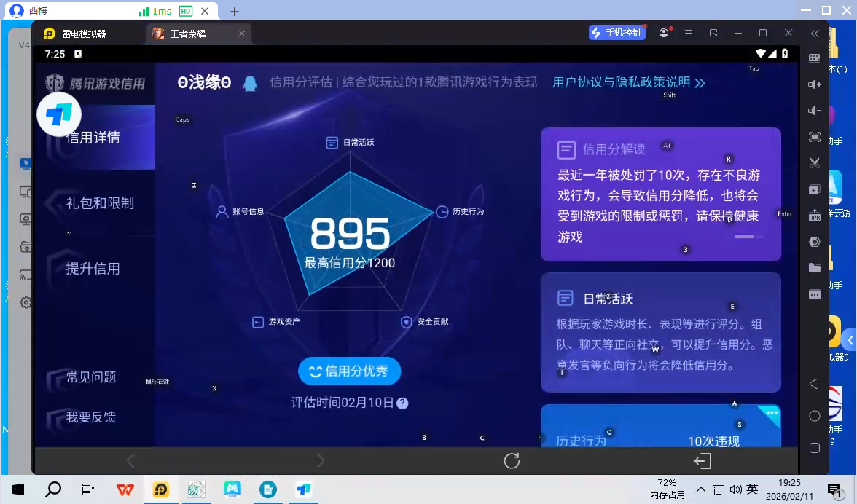Open the shared folder icon in the sidebar

[815, 267]
